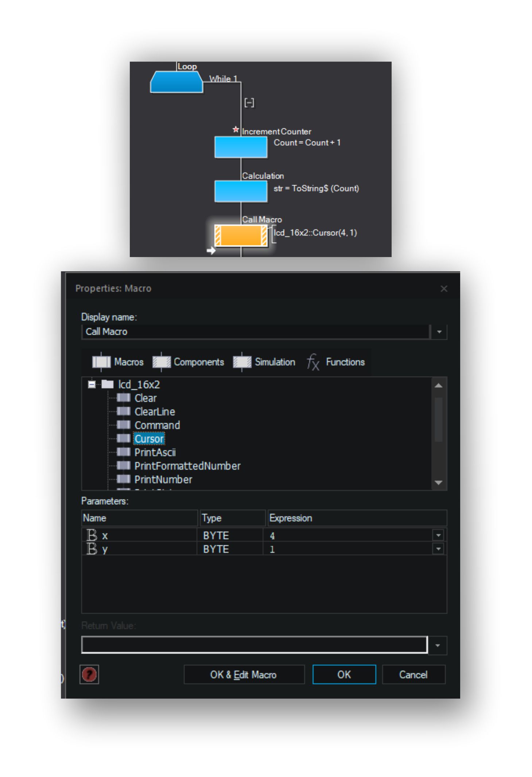Image resolution: width=532 pixels, height=777 pixels.
Task: Select the PrintFormattedNumber macro
Action: tap(187, 466)
